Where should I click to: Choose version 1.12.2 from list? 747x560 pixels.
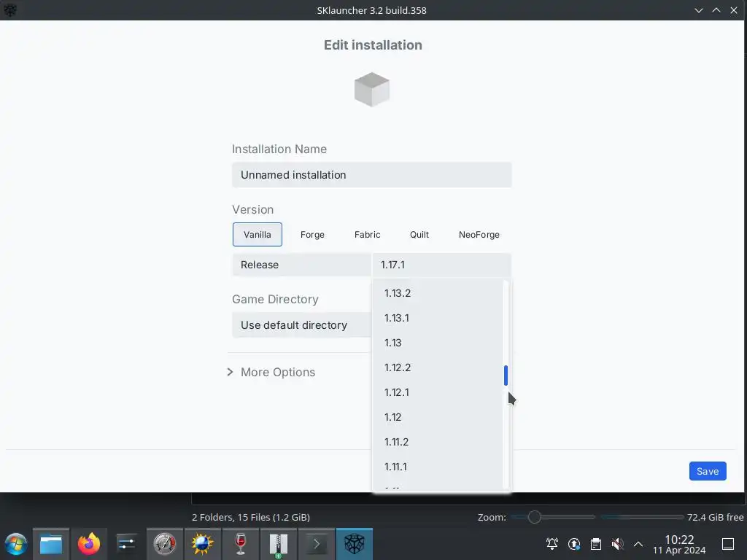(x=438, y=367)
